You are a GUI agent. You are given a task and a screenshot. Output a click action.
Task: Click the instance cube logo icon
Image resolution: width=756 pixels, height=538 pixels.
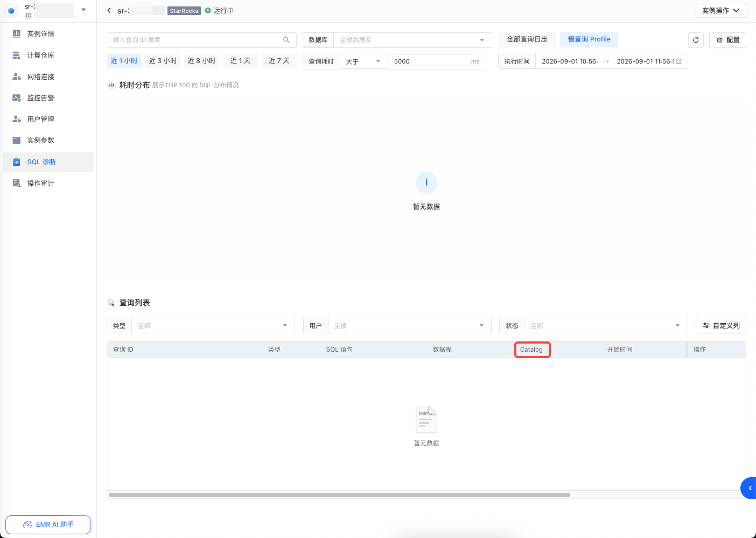click(x=11, y=10)
